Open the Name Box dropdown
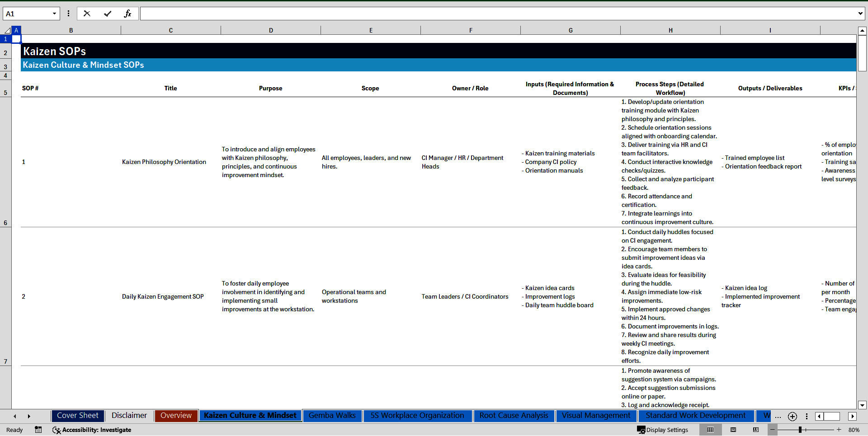This screenshot has width=868, height=436. tap(54, 14)
